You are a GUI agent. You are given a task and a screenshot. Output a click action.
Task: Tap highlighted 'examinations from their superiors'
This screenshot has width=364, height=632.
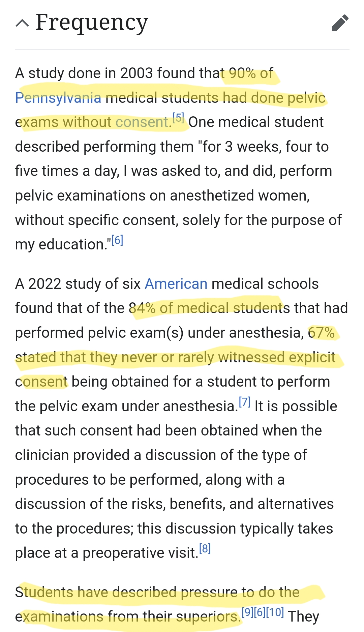pyautogui.click(x=127, y=616)
